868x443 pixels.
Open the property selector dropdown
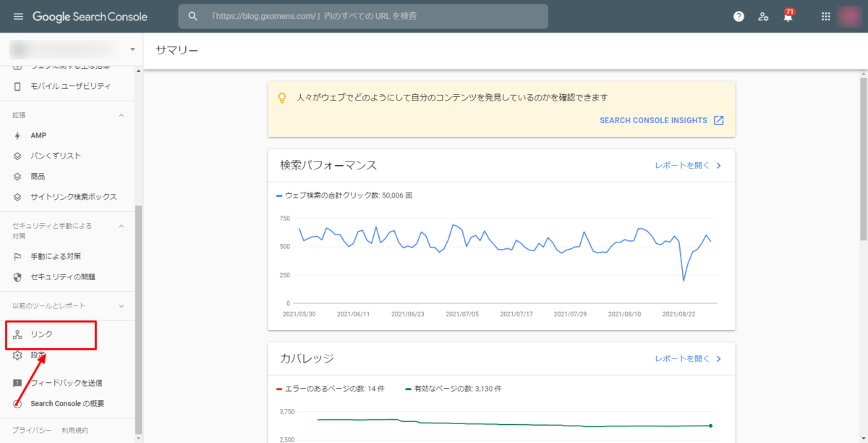[x=132, y=49]
